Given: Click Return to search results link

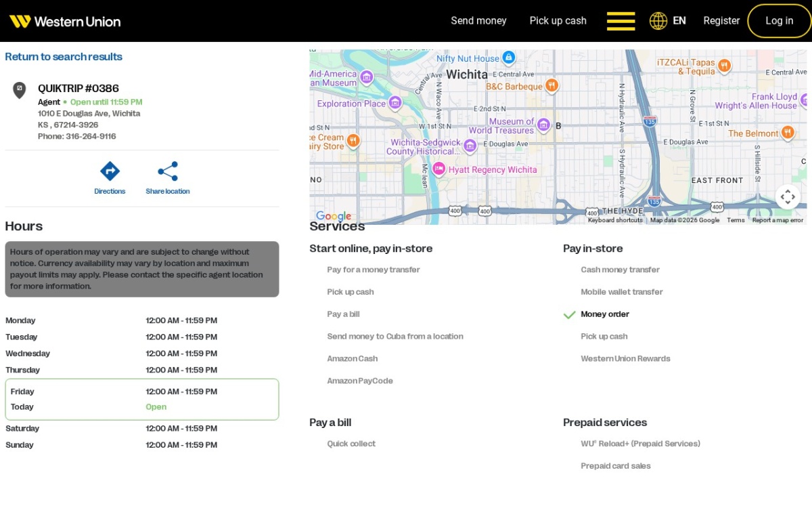Looking at the screenshot, I should [x=64, y=57].
